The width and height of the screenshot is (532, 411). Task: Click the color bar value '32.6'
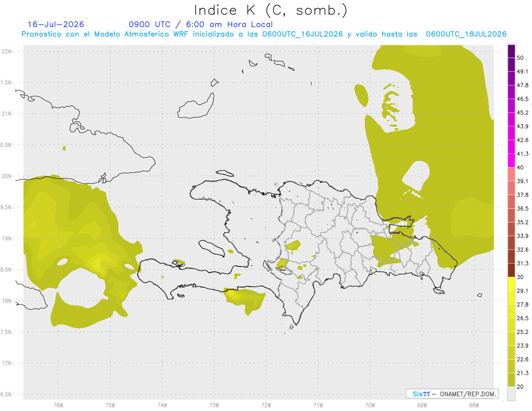click(x=523, y=250)
